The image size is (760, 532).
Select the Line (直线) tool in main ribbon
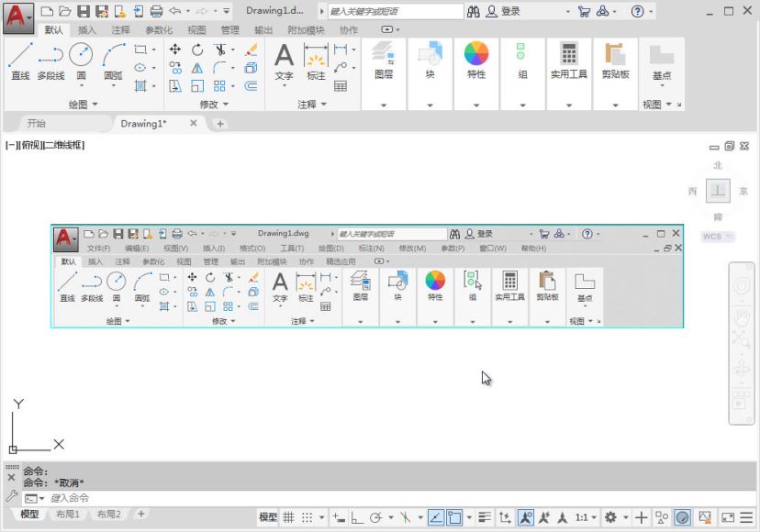click(20, 61)
